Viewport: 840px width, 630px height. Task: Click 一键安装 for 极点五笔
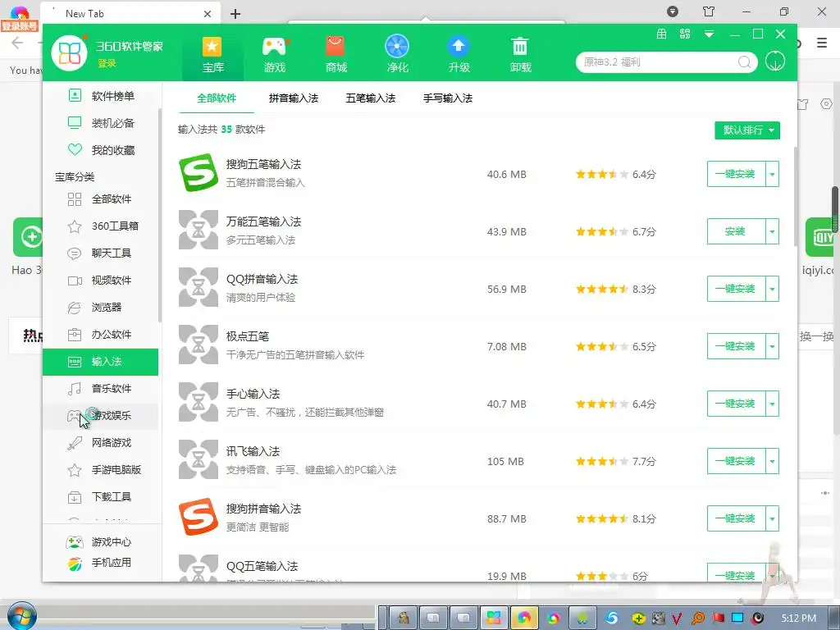coord(736,346)
